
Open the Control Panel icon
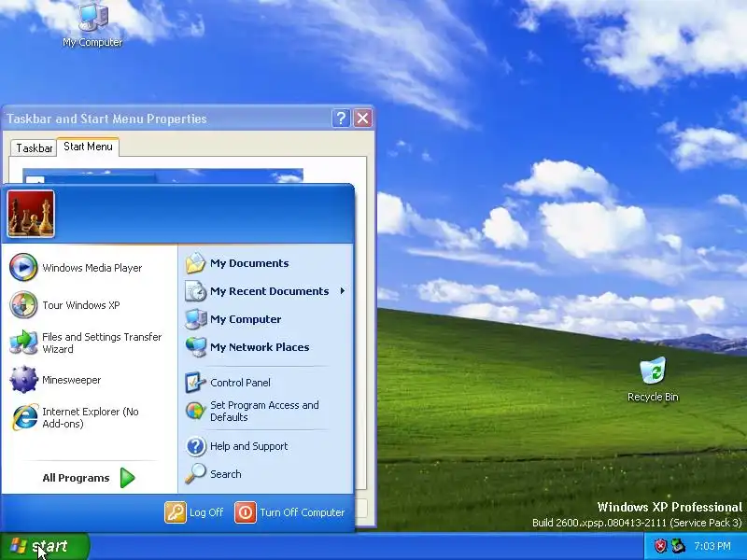coord(195,383)
